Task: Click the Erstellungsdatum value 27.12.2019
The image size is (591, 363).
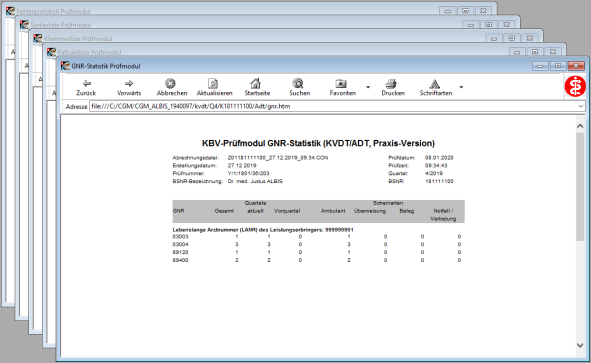Action: (242, 165)
